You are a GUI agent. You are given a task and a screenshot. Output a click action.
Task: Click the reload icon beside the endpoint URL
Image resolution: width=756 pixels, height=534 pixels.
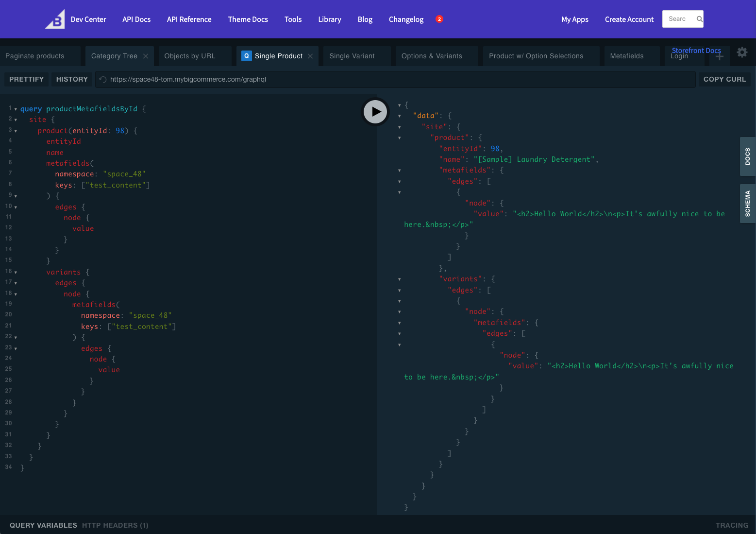[x=103, y=80]
